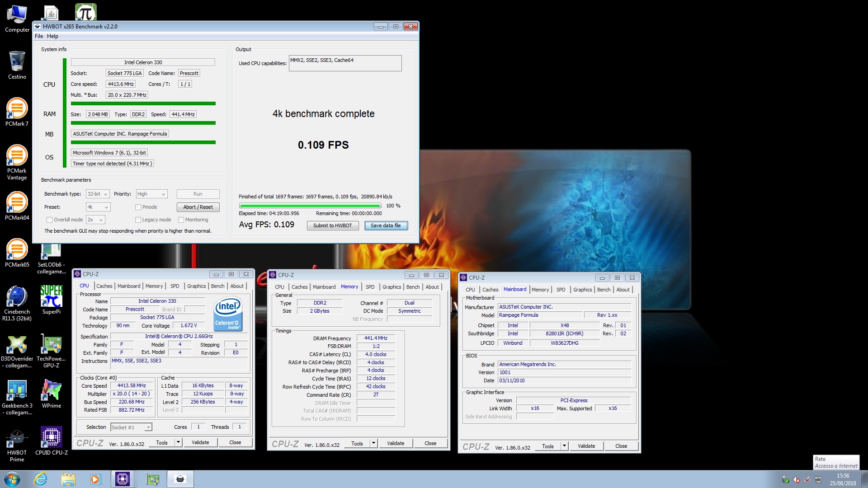The width and height of the screenshot is (868, 488).
Task: Open Internet Explorer from taskbar
Action: pyautogui.click(x=41, y=479)
